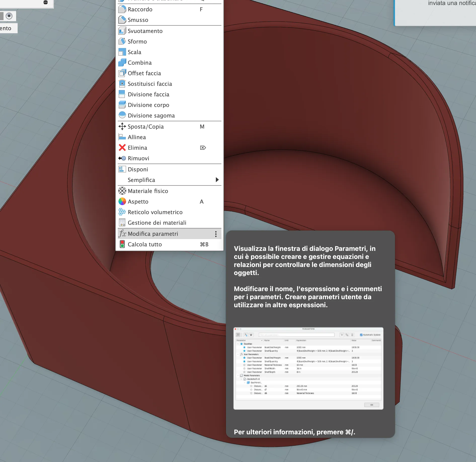This screenshot has width=476, height=462.
Task: Click the Raccordo fillet icon
Action: click(x=122, y=9)
